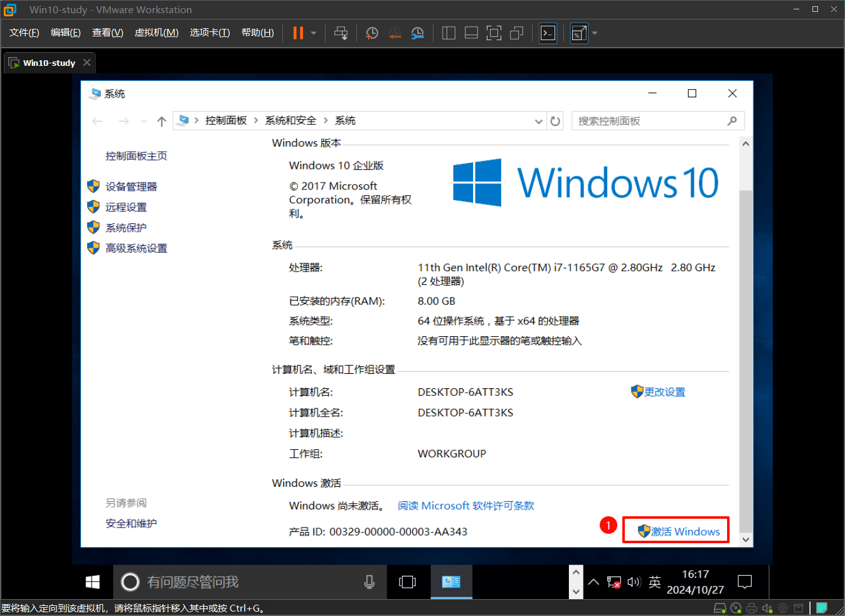845x616 pixels.
Task: Click the Send Ctrl+Alt+Del toolbar icon
Action: coord(341,33)
